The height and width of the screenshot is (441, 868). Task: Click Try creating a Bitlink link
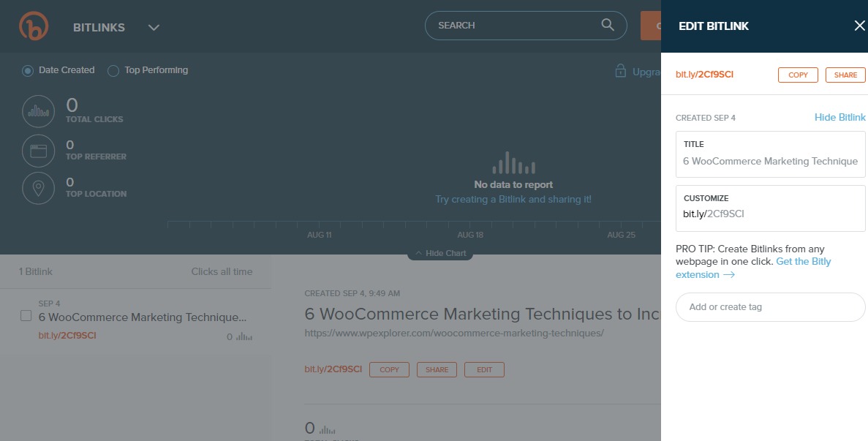tap(513, 199)
